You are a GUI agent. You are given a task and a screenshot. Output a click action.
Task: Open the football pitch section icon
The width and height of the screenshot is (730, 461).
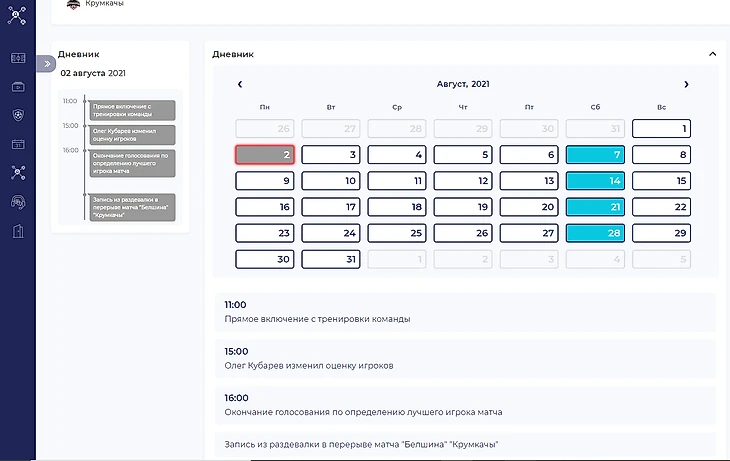tap(17, 59)
